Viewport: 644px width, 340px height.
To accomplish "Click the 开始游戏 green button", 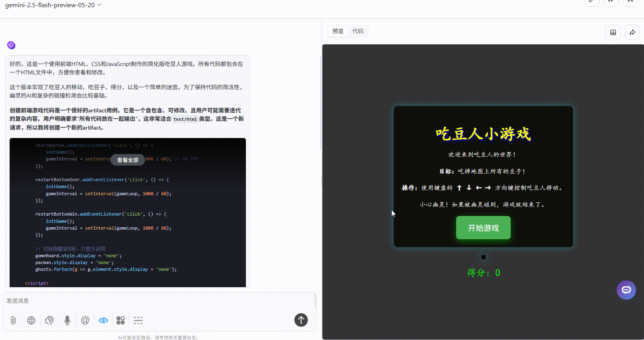I will tap(483, 228).
